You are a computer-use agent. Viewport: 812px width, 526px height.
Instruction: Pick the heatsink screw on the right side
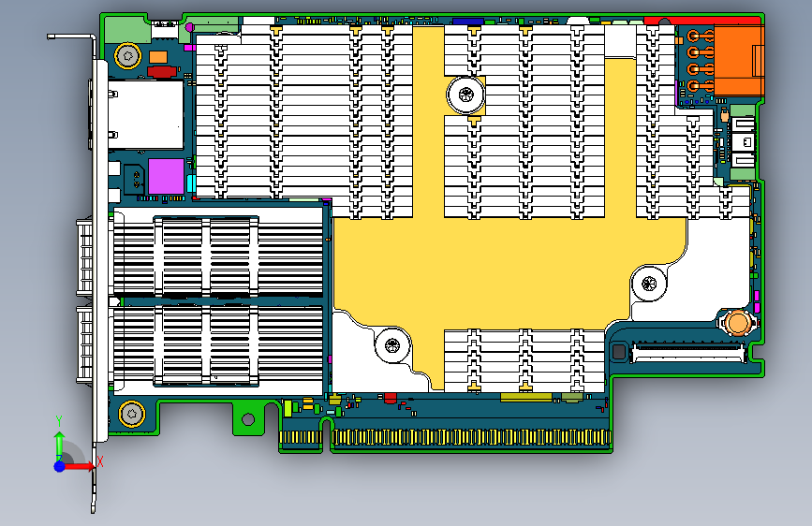649,284
